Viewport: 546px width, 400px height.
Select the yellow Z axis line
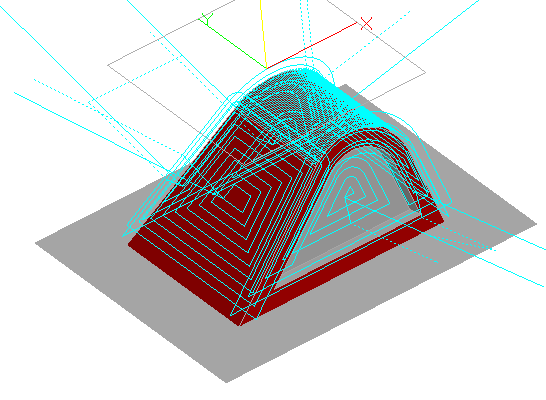tap(263, 34)
